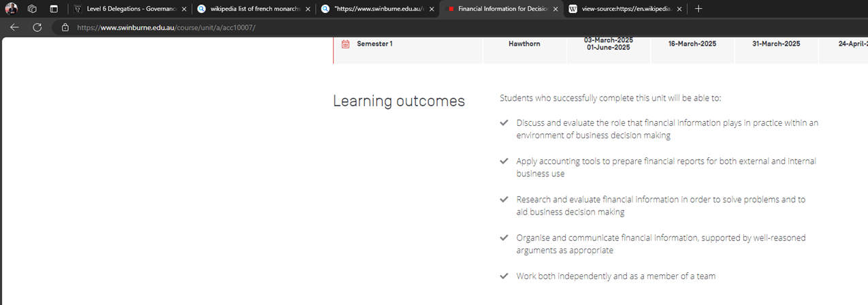868x305 pixels.
Task: Click the Hawthorn location cell
Action: coord(524,44)
